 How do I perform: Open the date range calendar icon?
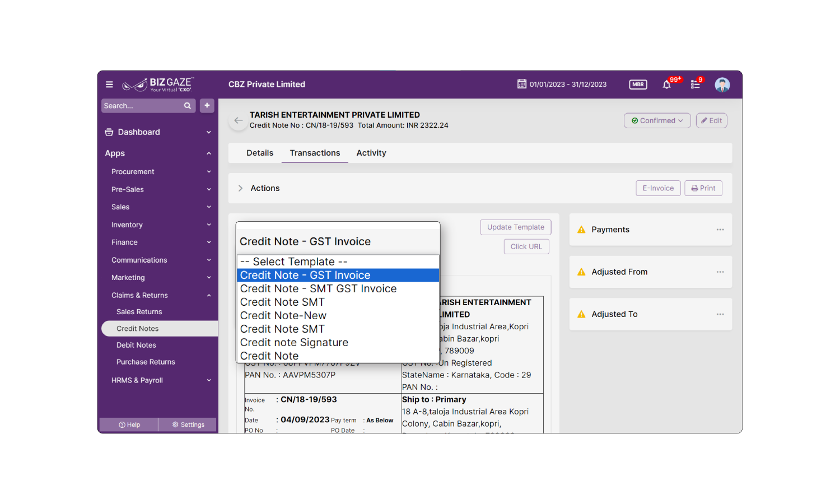(521, 84)
